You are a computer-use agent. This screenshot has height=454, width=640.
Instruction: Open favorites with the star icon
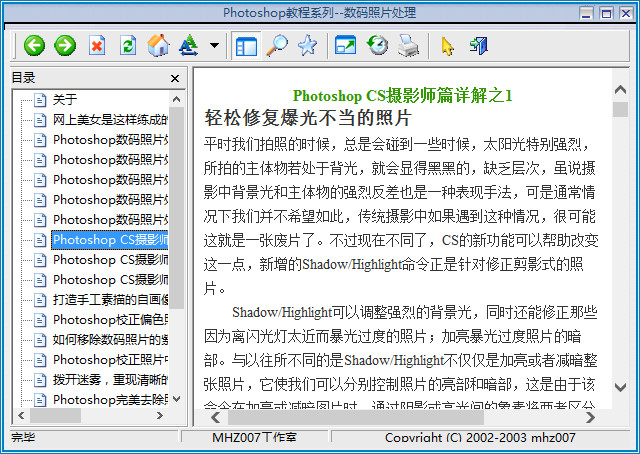click(x=307, y=45)
